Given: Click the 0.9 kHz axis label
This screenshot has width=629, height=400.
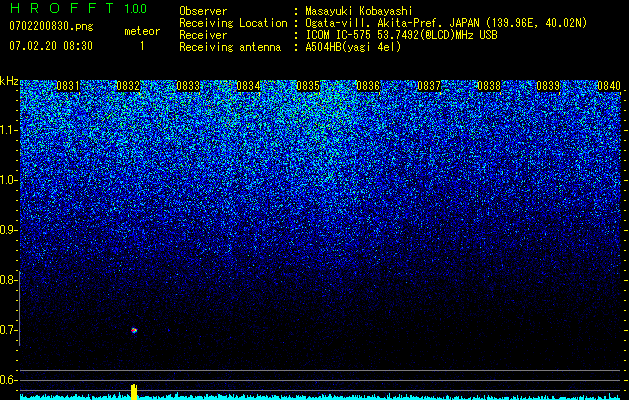Looking at the screenshot, I should [x=8, y=229].
